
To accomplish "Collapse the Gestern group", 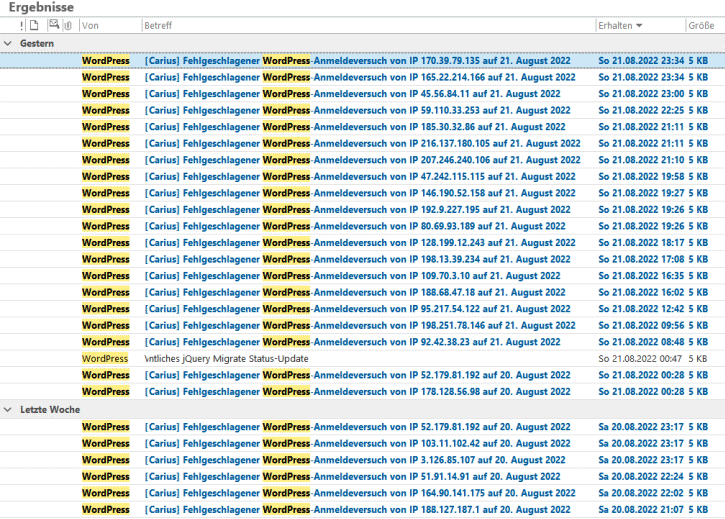I will (x=8, y=43).
